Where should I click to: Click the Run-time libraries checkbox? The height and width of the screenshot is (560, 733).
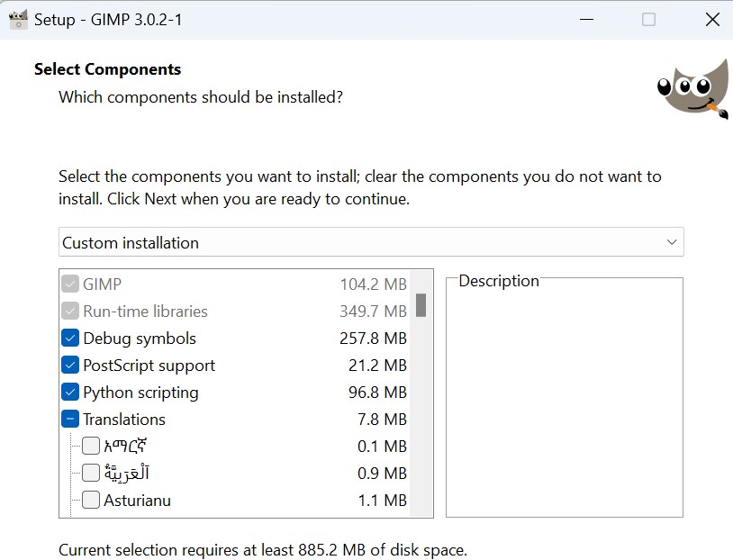tap(70, 312)
